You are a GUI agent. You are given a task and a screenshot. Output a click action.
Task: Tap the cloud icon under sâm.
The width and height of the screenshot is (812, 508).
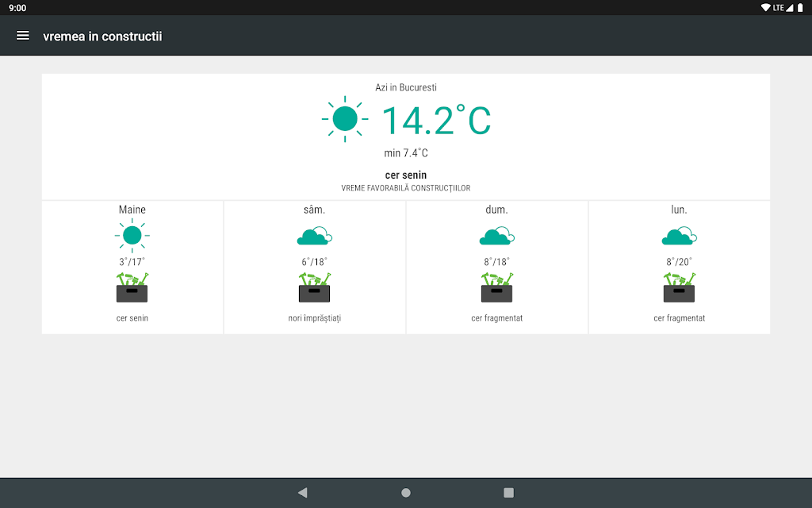[x=314, y=236]
